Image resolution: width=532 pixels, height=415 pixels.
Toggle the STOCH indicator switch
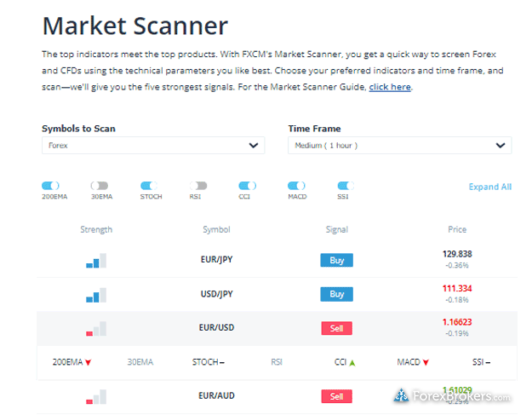pyautogui.click(x=149, y=186)
